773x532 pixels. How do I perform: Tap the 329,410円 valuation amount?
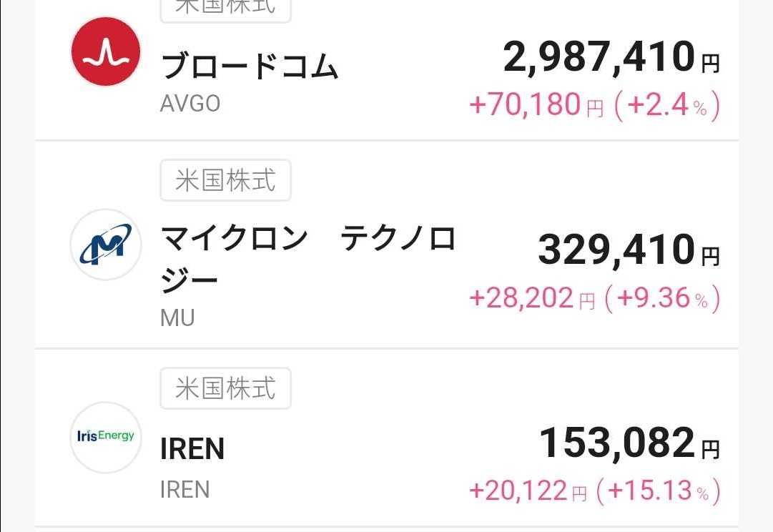pos(628,250)
